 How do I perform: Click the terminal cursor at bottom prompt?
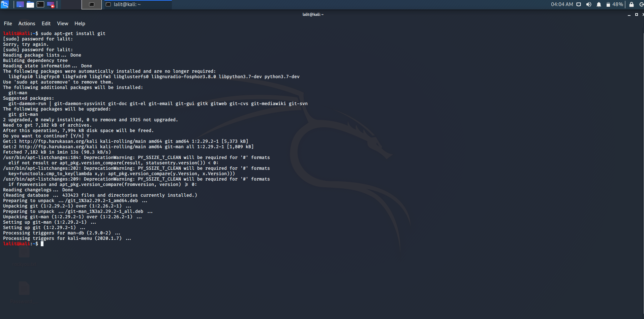pos(42,244)
